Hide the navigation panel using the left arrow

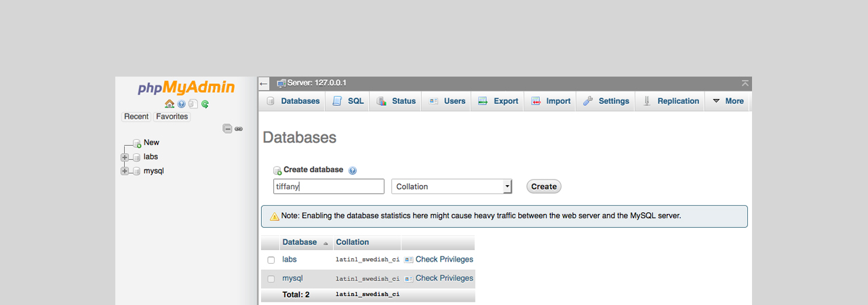click(264, 83)
